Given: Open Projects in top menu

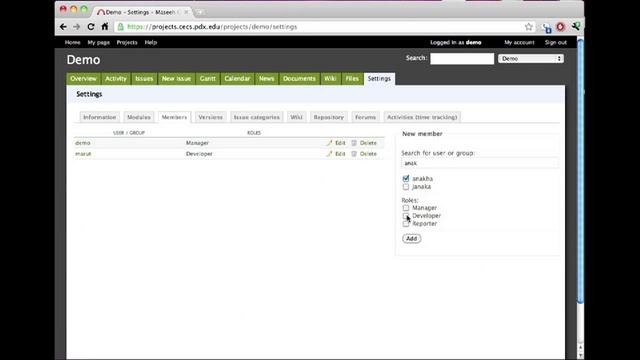Looking at the screenshot, I should 127,42.
